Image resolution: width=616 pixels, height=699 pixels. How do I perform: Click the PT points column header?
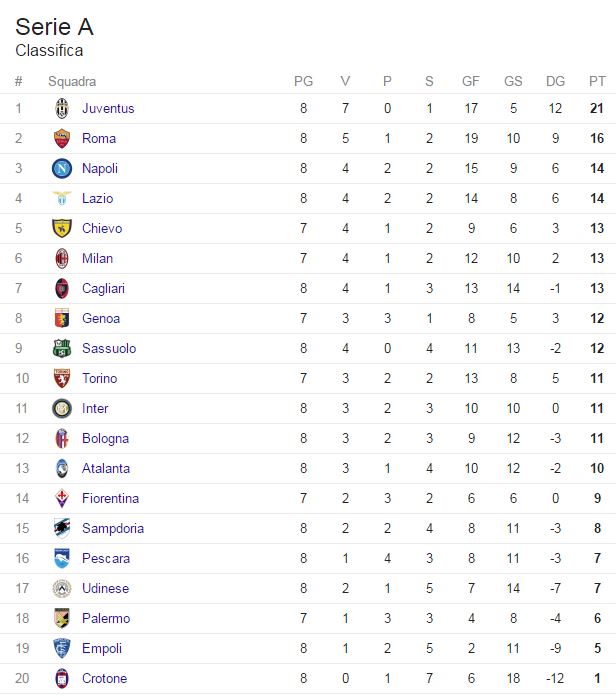[597, 81]
